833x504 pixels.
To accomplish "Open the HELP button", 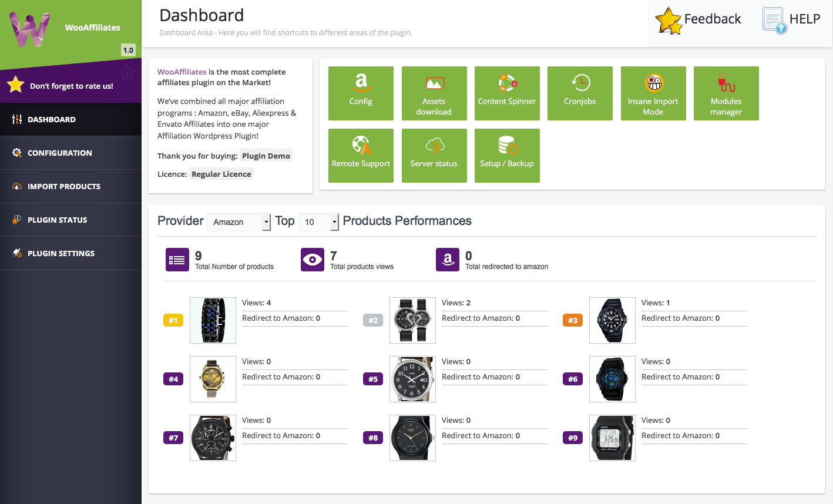I will 792,20.
